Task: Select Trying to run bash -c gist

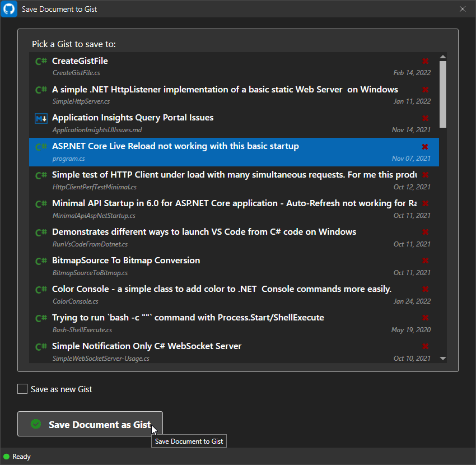Action: tap(188, 318)
